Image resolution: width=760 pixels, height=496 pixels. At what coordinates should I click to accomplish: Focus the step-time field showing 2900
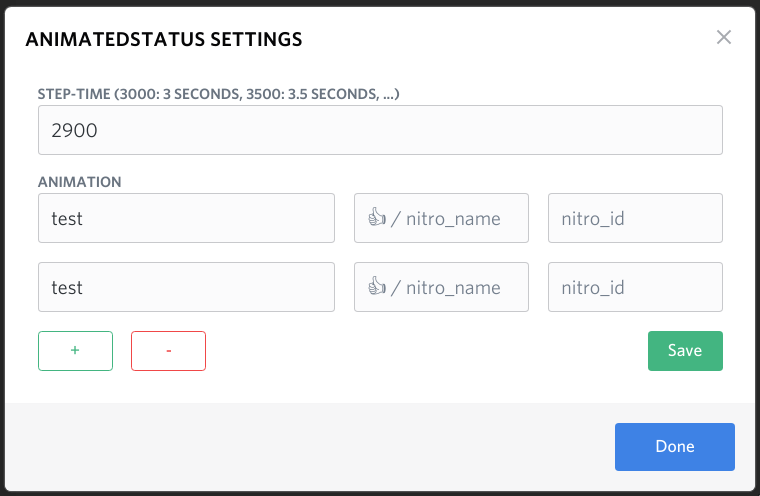pyautogui.click(x=380, y=130)
